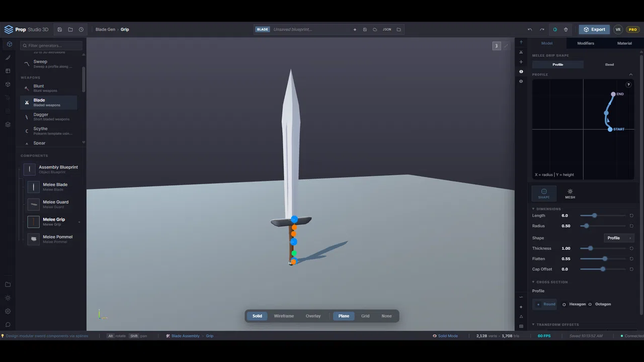Open the chat bubble icon at the sidebar bottom
This screenshot has height=362, width=644.
click(8, 325)
